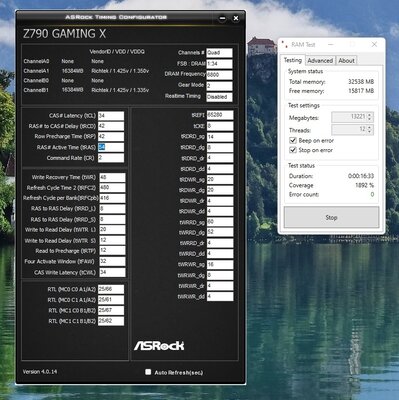Click the tWRRD_dr value field

[220, 243]
